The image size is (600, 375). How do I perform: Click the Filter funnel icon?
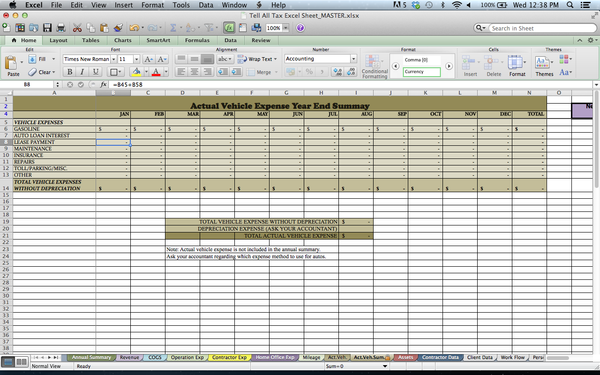point(209,28)
